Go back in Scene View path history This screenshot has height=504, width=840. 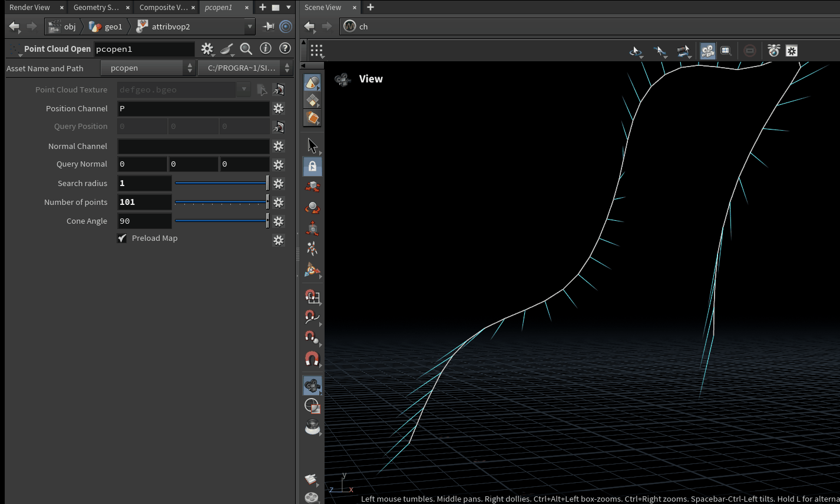click(x=309, y=26)
